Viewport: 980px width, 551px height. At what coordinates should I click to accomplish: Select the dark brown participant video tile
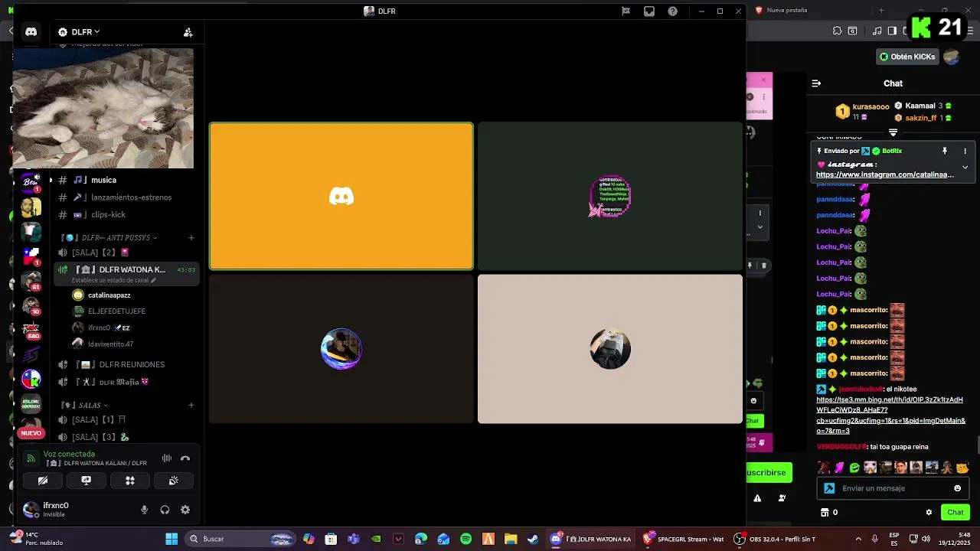pyautogui.click(x=341, y=349)
